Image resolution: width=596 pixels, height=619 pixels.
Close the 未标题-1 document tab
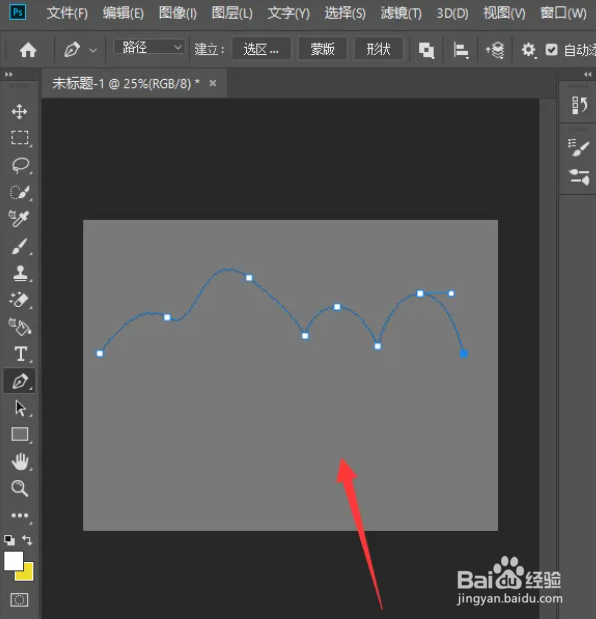tap(213, 83)
